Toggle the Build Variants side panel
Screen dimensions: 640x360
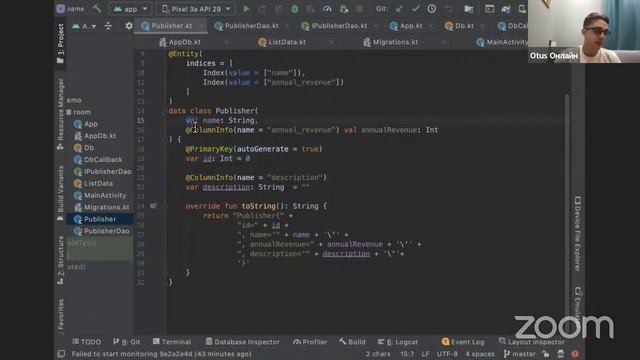(x=60, y=193)
